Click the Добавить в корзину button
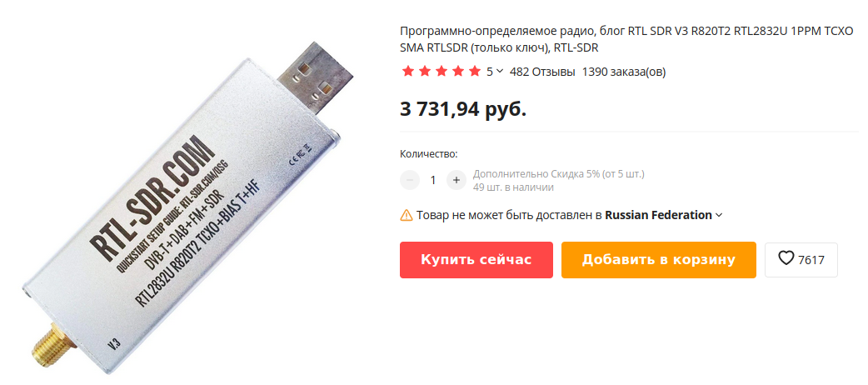The height and width of the screenshot is (385, 868). [x=659, y=260]
